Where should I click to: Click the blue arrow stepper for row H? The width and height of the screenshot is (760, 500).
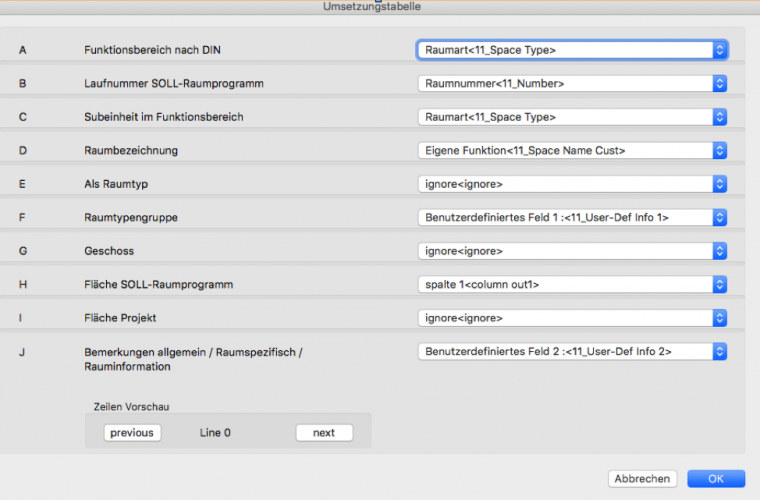click(x=719, y=284)
